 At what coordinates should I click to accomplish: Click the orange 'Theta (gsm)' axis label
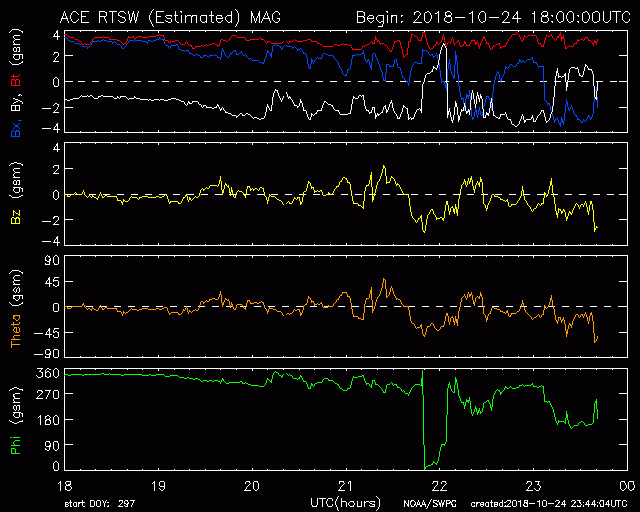click(x=16, y=308)
